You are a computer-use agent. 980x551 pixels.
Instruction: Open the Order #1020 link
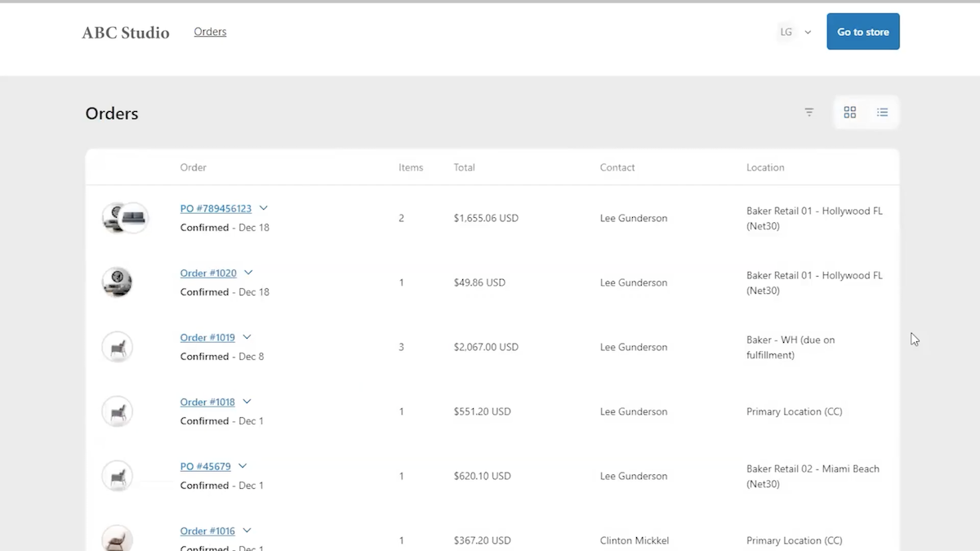(x=208, y=273)
